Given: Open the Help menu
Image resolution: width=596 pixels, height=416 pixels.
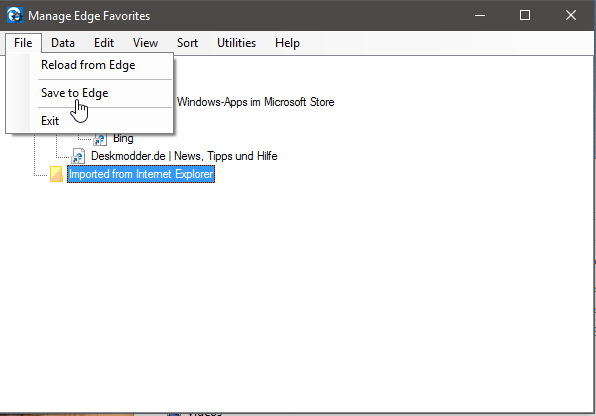Looking at the screenshot, I should click(x=287, y=43).
